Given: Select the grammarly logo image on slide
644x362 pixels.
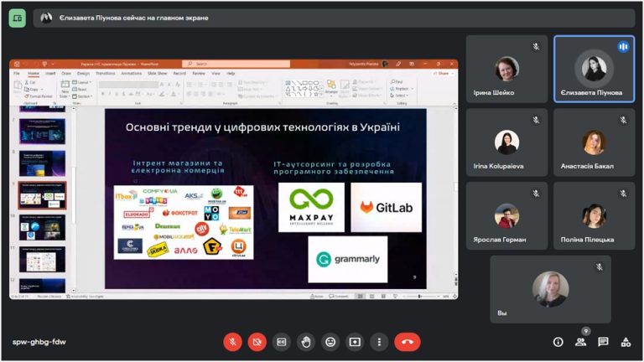Looking at the screenshot, I should pos(347,259).
